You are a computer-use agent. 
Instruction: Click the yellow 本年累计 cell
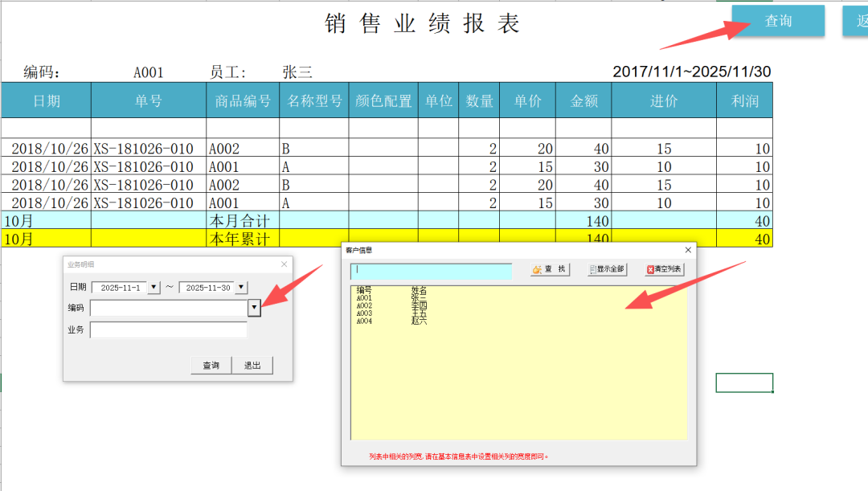point(242,239)
